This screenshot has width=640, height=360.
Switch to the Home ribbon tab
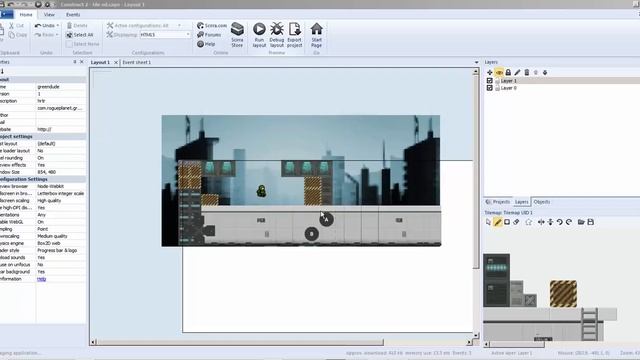coord(26,14)
